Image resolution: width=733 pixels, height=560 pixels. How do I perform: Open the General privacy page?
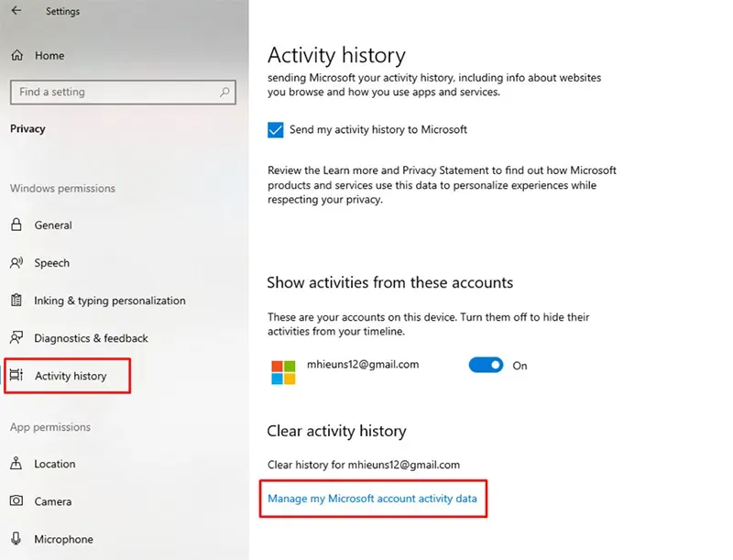click(53, 225)
